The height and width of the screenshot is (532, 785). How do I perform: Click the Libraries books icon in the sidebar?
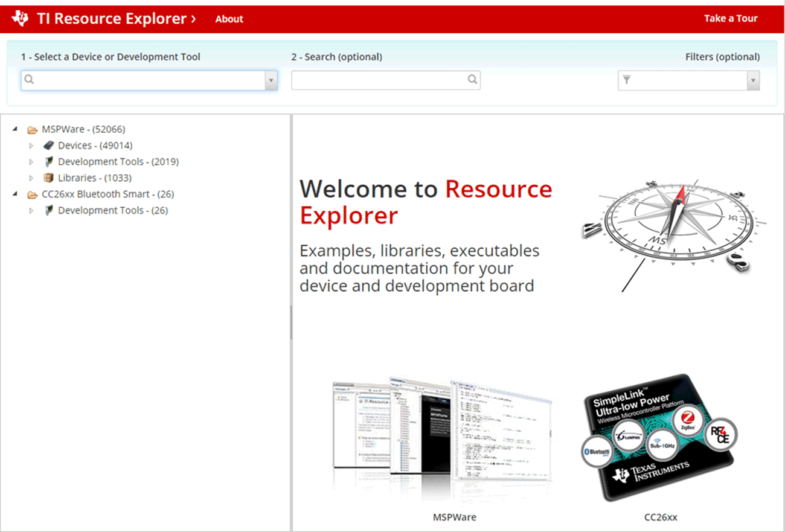point(48,178)
